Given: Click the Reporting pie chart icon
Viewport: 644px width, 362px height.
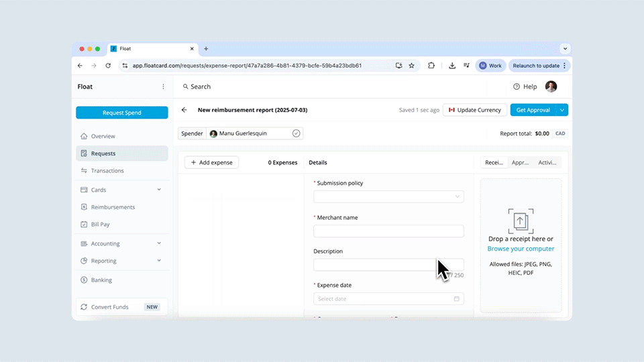Looking at the screenshot, I should 84,261.
